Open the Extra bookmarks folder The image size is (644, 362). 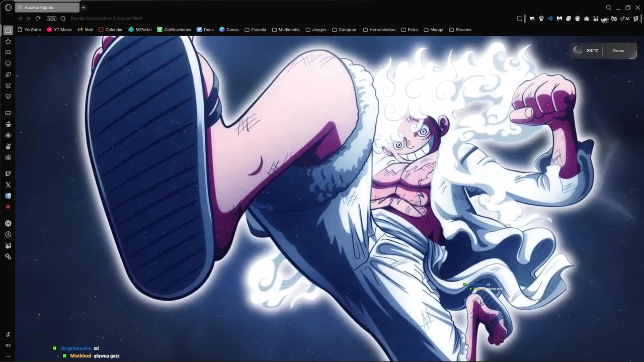pyautogui.click(x=410, y=30)
